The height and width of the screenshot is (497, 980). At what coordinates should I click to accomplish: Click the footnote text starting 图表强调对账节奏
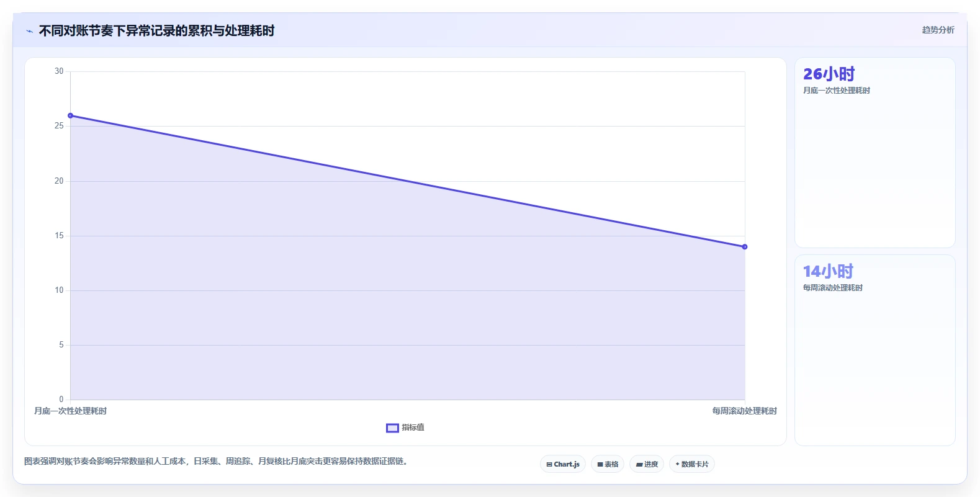[217, 461]
